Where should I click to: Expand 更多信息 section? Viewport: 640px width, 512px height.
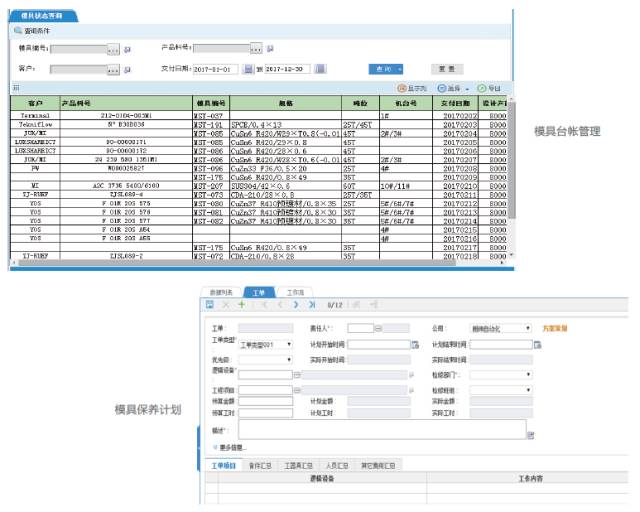coord(230,447)
